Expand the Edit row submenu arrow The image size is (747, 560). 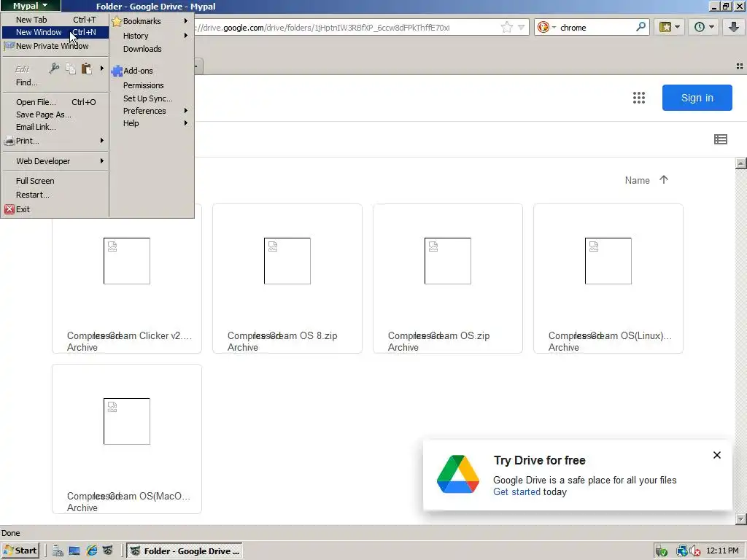101,69
